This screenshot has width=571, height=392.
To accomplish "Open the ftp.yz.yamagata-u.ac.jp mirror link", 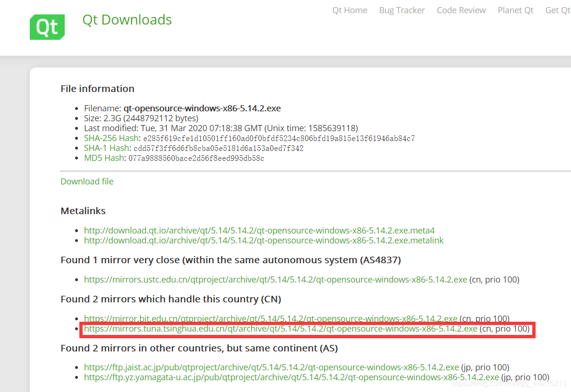I will click(x=291, y=377).
